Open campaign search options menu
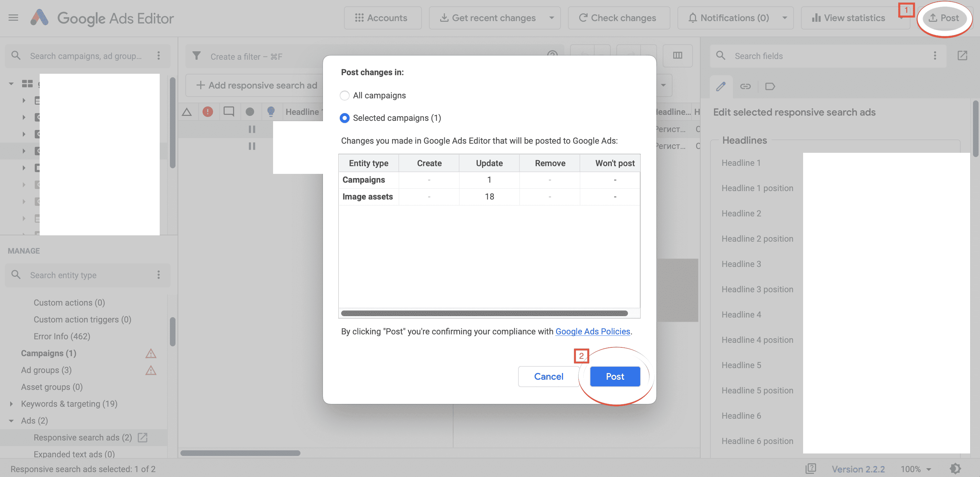 pos(159,56)
